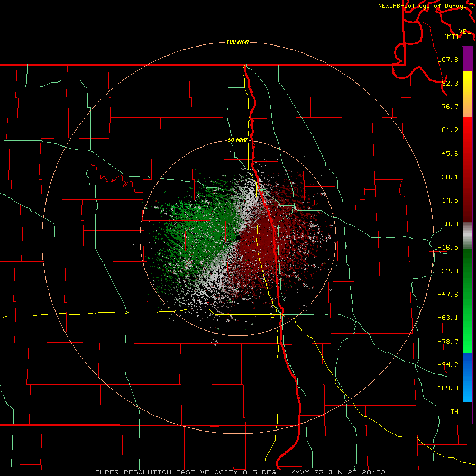The image size is (476, 476).
Task: Click the [KT] units label
Action: [x=452, y=36]
